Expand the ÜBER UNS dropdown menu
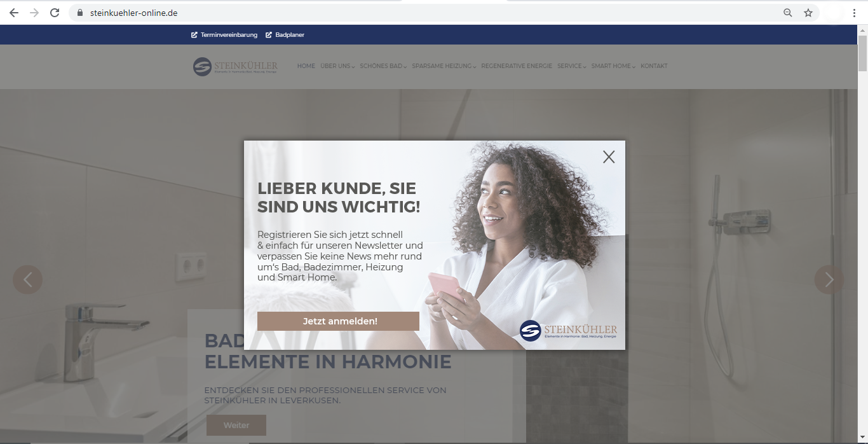868x444 pixels. 337,66
